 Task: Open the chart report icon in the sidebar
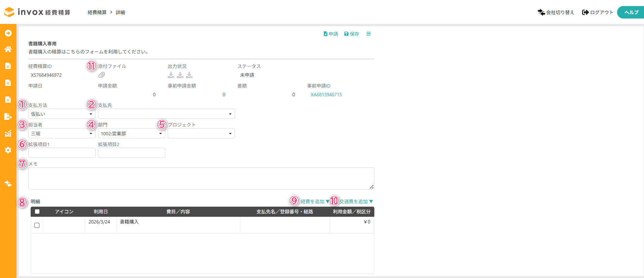pos(8,133)
